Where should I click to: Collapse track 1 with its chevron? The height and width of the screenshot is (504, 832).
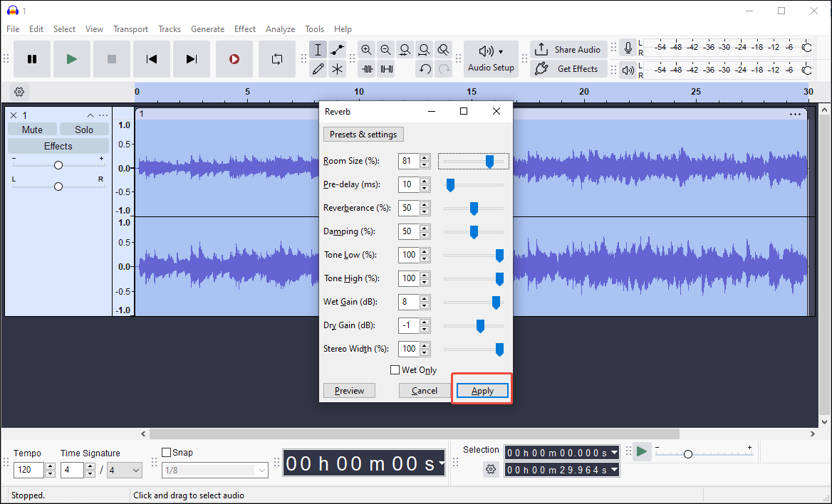point(90,115)
